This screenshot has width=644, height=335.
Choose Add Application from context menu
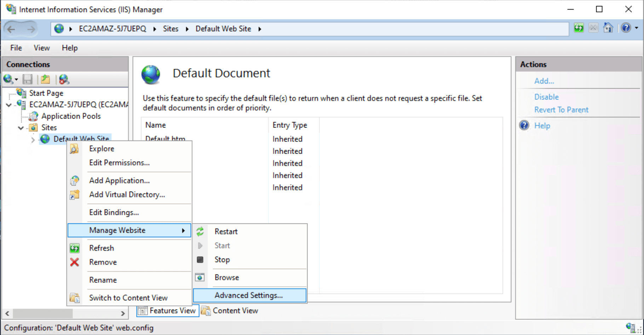click(130, 181)
